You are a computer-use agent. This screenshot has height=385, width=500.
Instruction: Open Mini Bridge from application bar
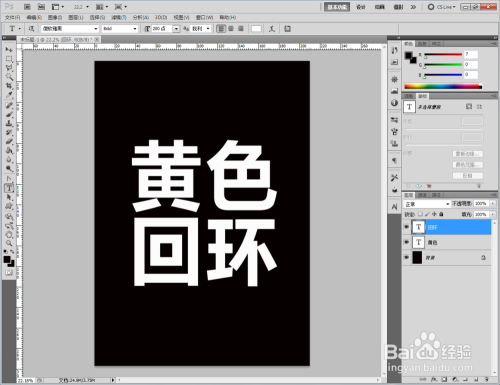coord(41,7)
